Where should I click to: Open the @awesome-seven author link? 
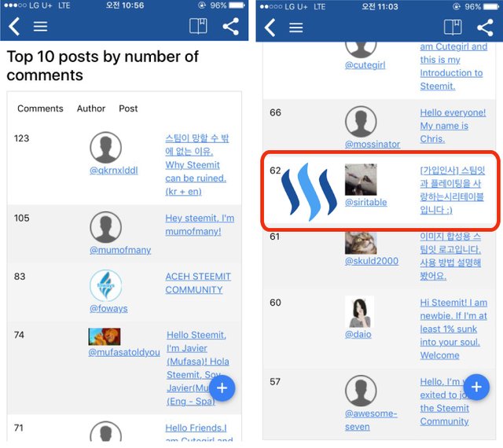point(371,420)
